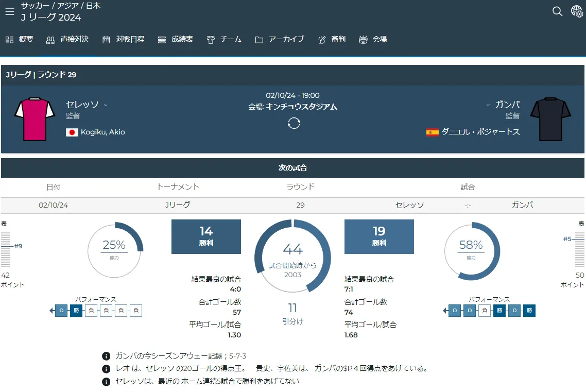Click info icon for レオ top scorer
The image size is (586, 392).
(x=106, y=369)
